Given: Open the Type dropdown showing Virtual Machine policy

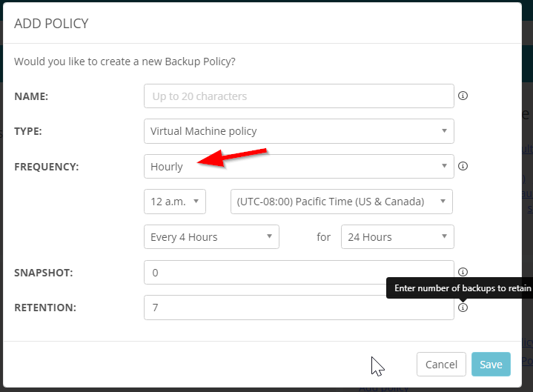Looking at the screenshot, I should pos(298,131).
